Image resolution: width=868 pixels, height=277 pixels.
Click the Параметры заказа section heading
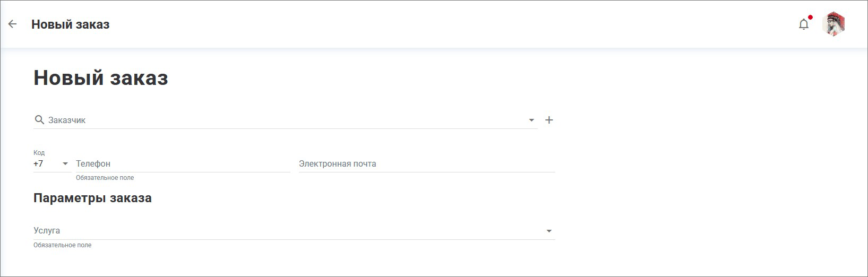click(x=92, y=198)
